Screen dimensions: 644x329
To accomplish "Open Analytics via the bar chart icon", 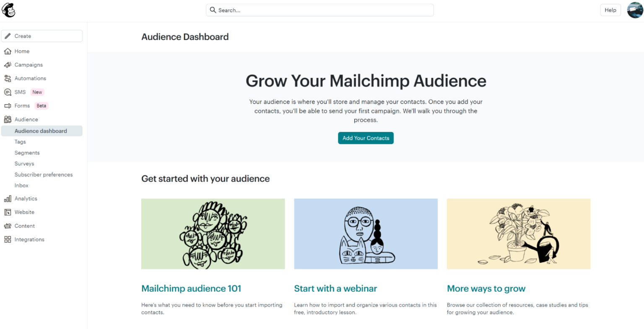I will pos(7,198).
